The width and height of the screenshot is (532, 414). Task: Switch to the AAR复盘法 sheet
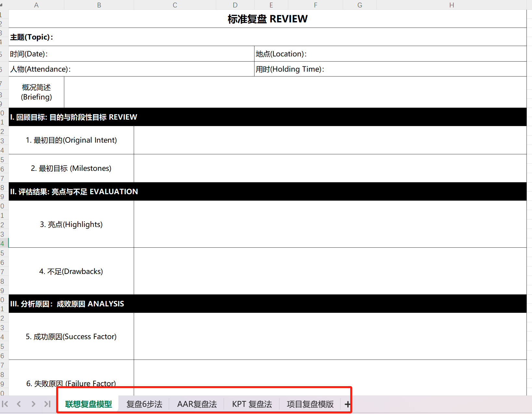point(197,404)
